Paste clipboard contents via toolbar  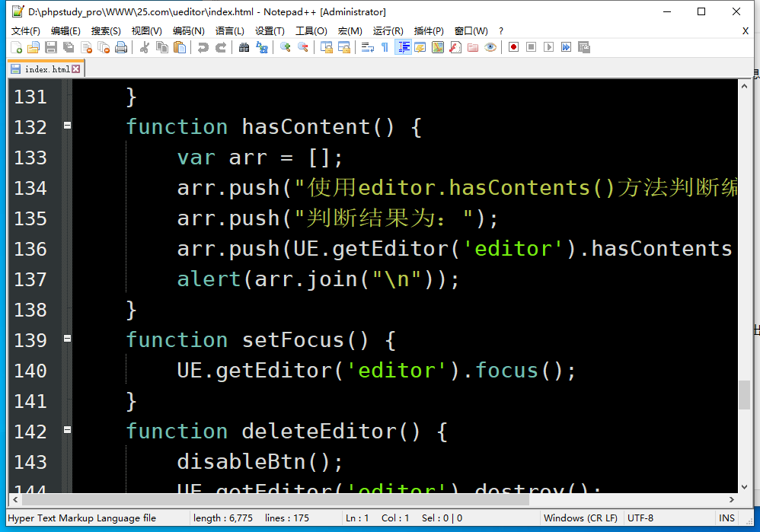point(180,47)
